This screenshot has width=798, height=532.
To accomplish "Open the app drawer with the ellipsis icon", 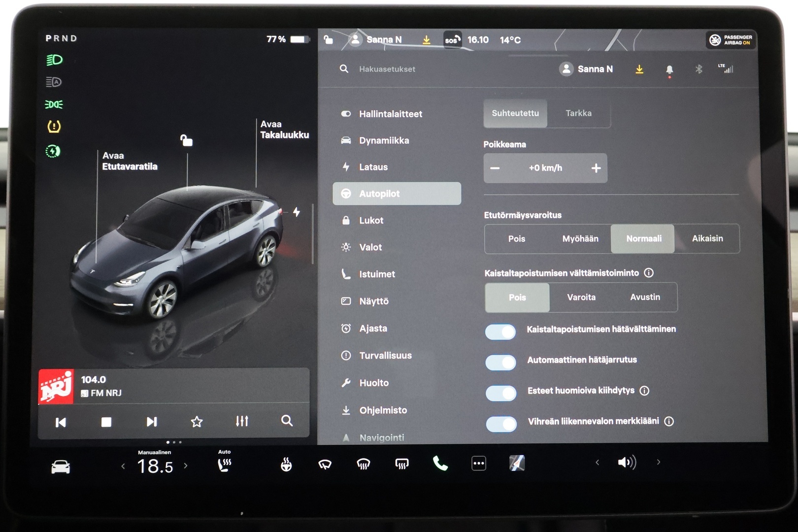I will (x=478, y=463).
